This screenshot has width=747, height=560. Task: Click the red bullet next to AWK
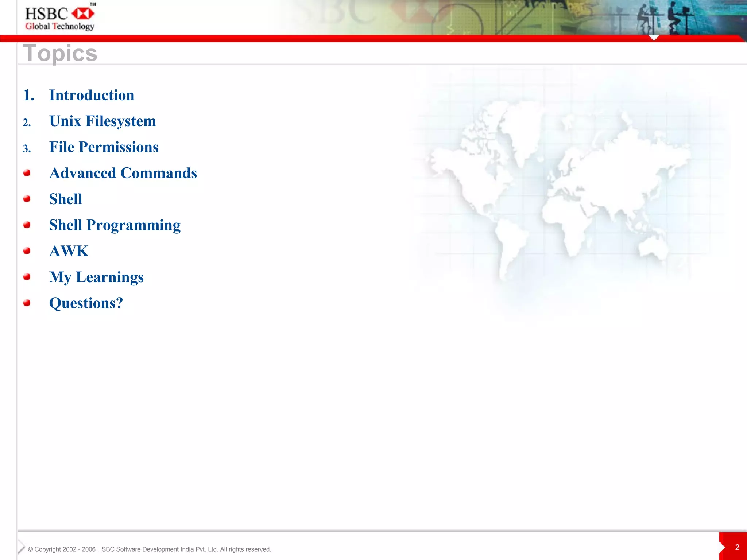coord(27,251)
